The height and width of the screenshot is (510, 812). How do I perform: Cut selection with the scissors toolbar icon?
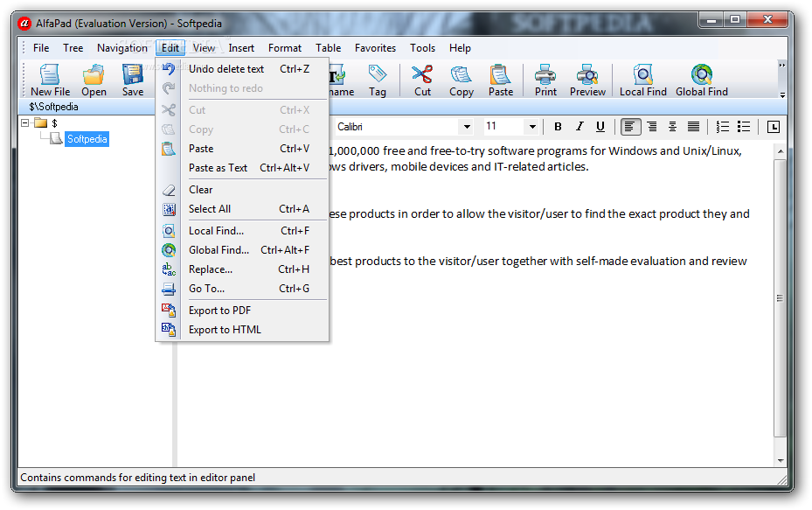point(422,80)
